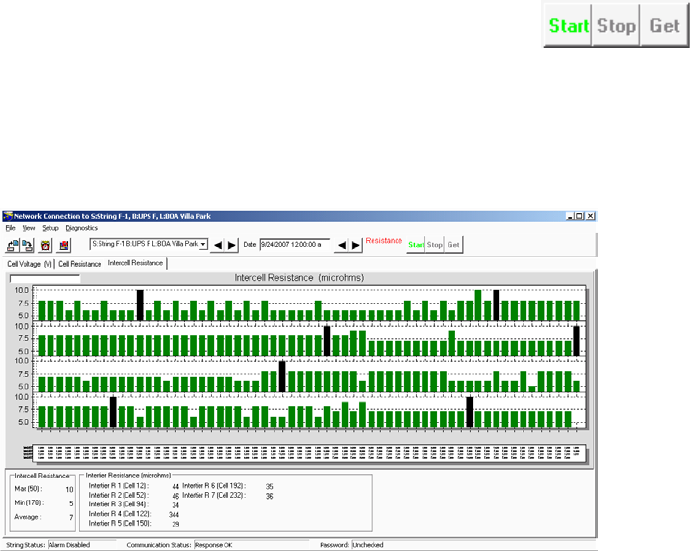
Task: Open the Diagnostics menu
Action: [82, 228]
